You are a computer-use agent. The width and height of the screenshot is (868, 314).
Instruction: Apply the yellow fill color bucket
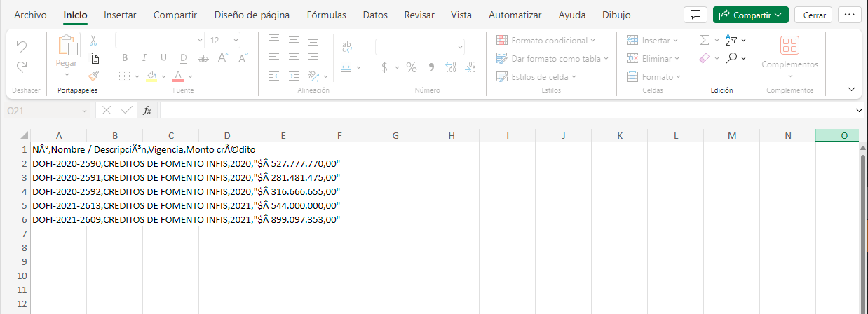tap(151, 76)
